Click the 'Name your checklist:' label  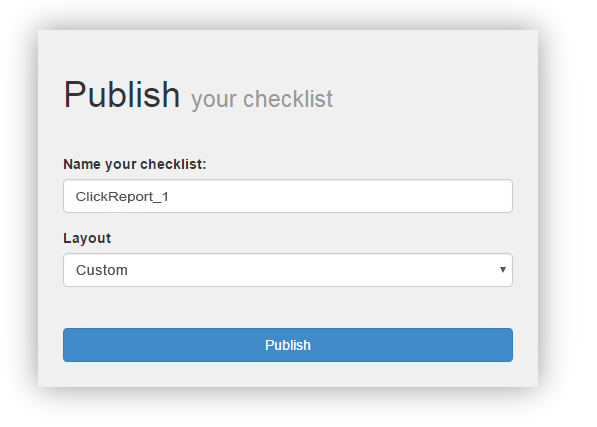(135, 164)
